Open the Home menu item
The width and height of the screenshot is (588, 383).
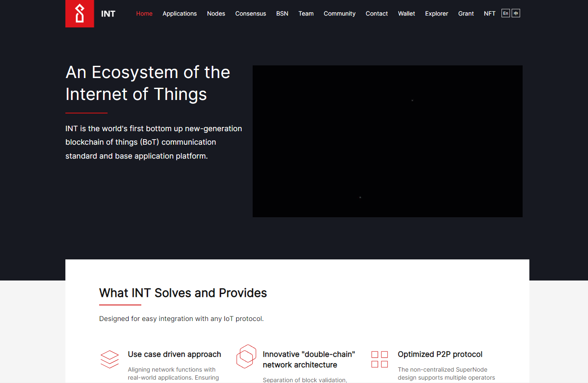click(x=144, y=13)
